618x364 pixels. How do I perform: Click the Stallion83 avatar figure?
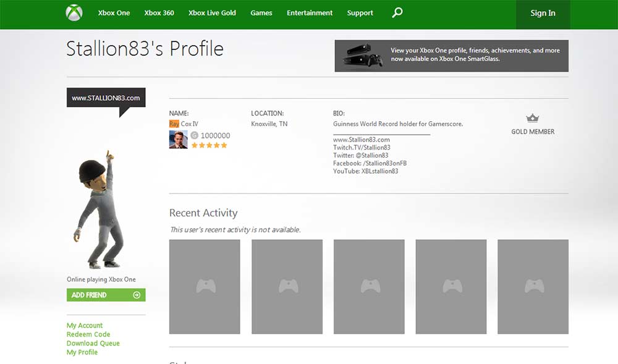98,209
